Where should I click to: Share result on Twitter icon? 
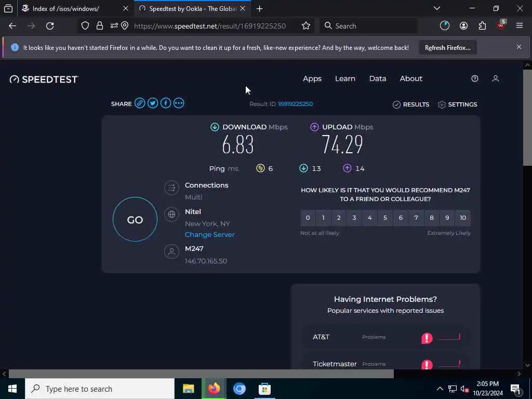153,103
